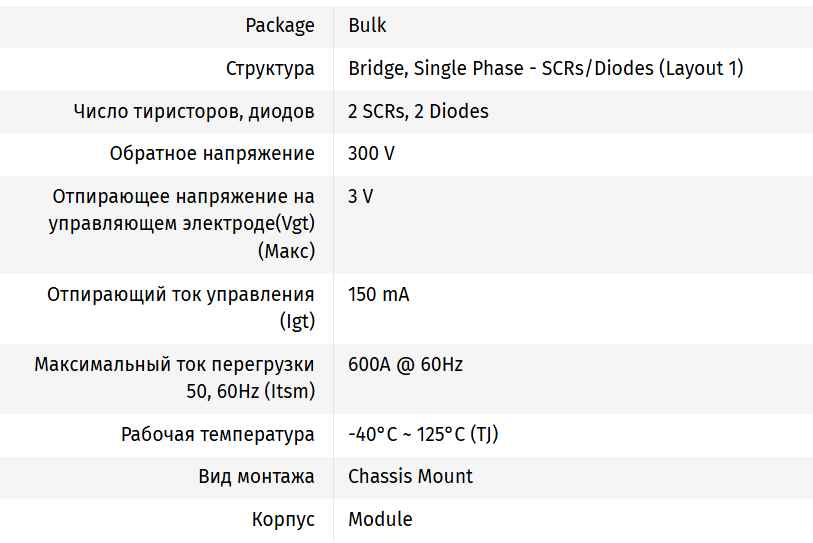
Task: Click the Структура label
Action: tap(270, 69)
